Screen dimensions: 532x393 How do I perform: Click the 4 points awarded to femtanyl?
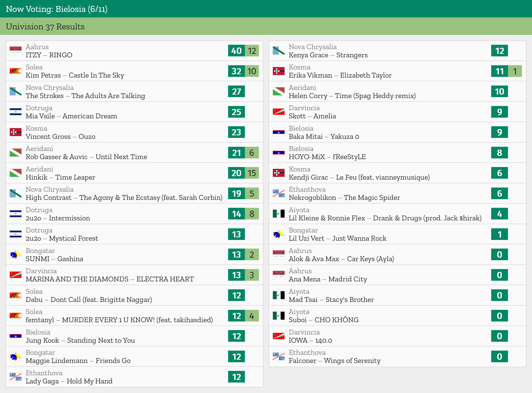coord(252,316)
